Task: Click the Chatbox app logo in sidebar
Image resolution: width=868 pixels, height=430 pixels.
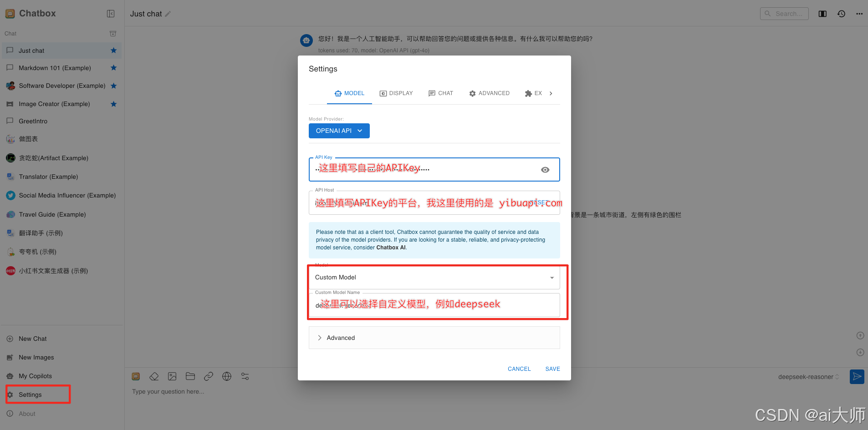Action: tap(10, 14)
